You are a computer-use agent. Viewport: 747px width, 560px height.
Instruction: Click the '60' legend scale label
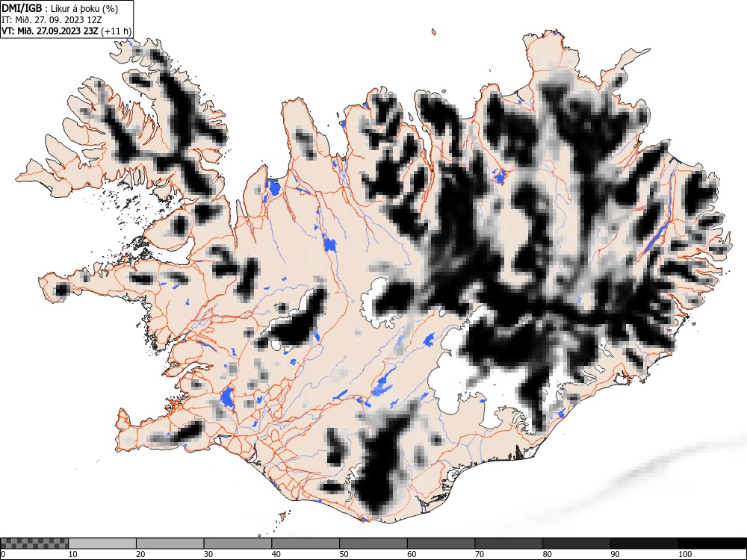[411, 554]
